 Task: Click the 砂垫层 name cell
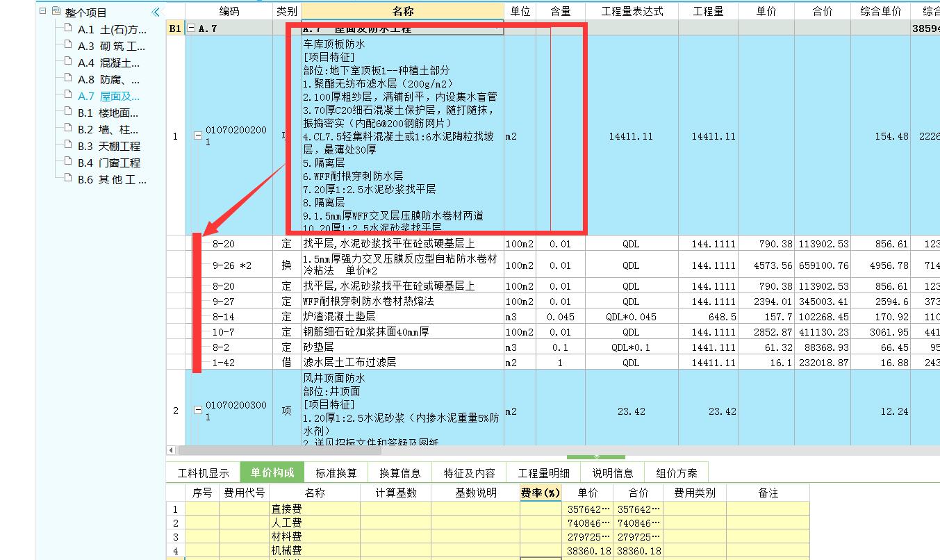[402, 347]
